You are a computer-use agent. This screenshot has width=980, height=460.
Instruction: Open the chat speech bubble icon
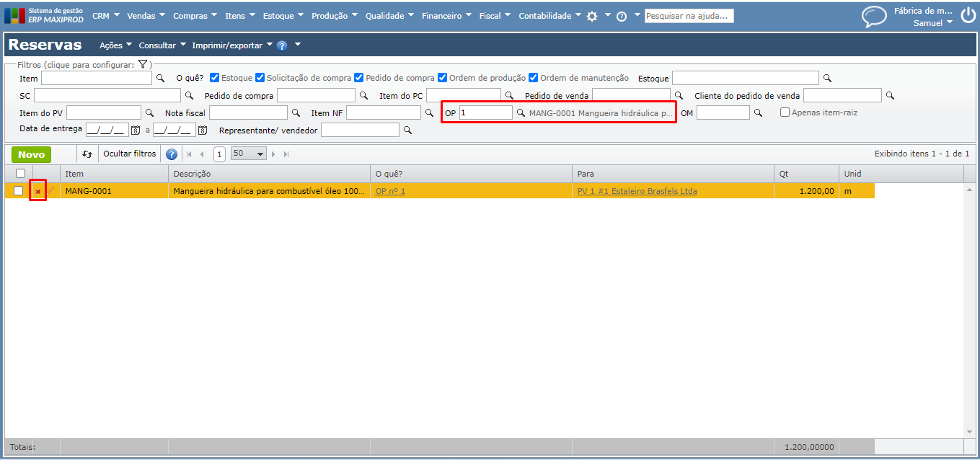[875, 16]
